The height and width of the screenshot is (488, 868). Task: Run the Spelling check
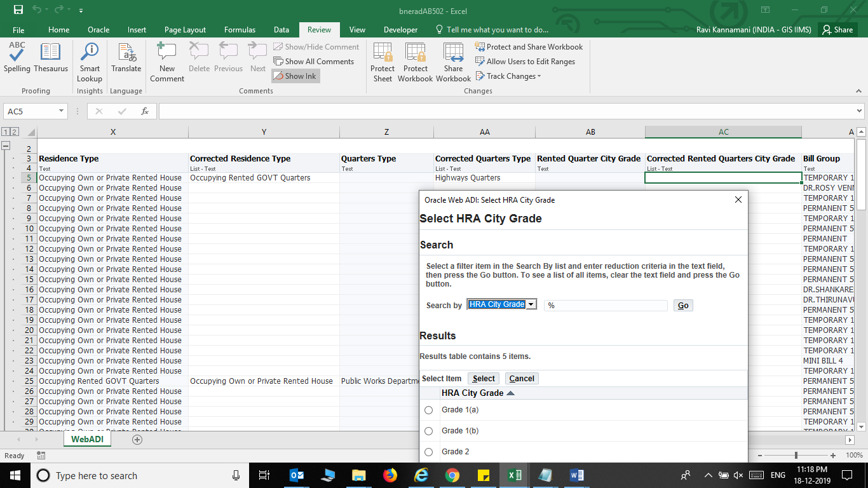(17, 58)
